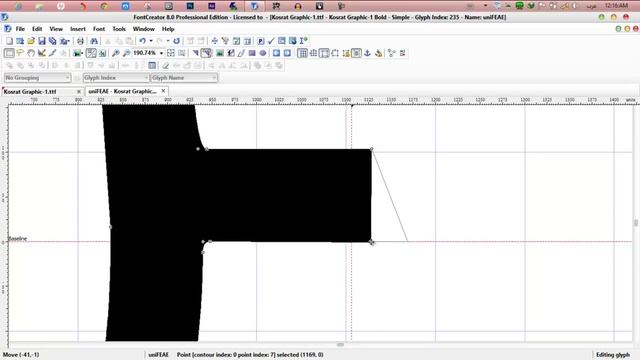Viewport: 640px width, 360px height.
Task: Open the Edit menu
Action: [37, 29]
